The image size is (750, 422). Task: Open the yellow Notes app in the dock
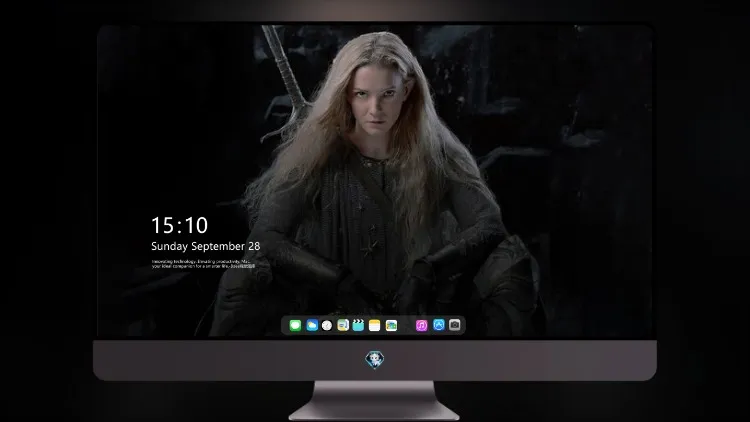pos(375,325)
